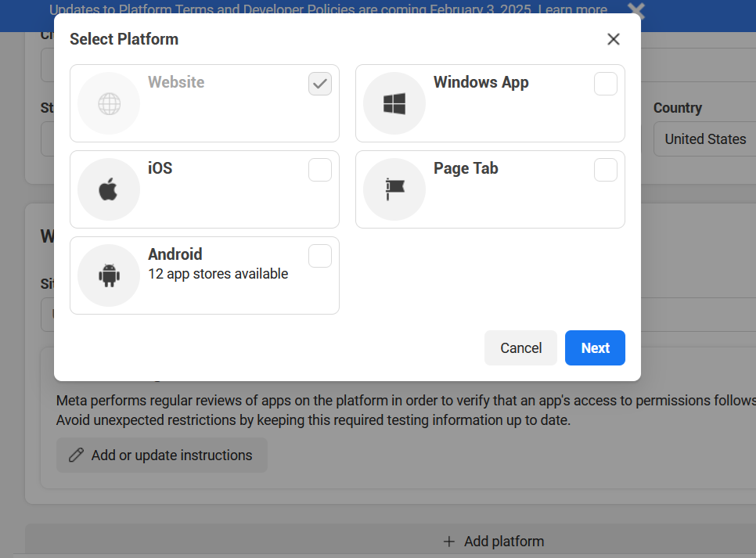
Task: Click the Country field label
Action: [678, 107]
